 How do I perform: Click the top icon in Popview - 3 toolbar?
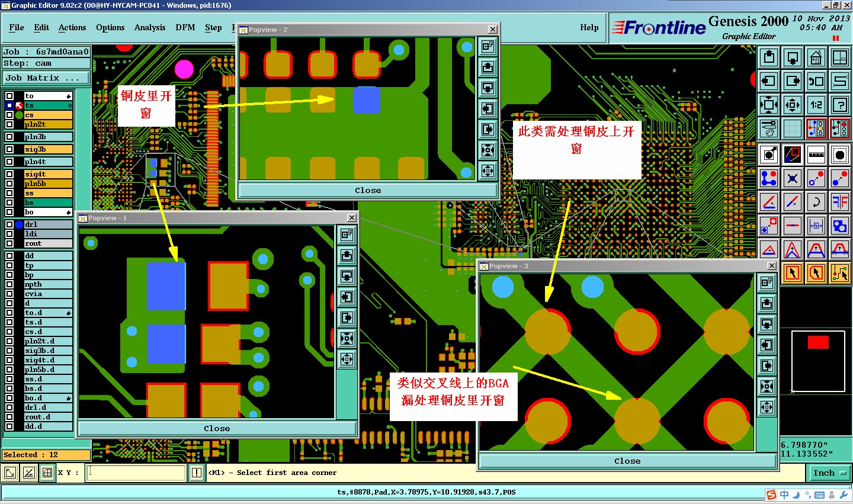[x=767, y=283]
